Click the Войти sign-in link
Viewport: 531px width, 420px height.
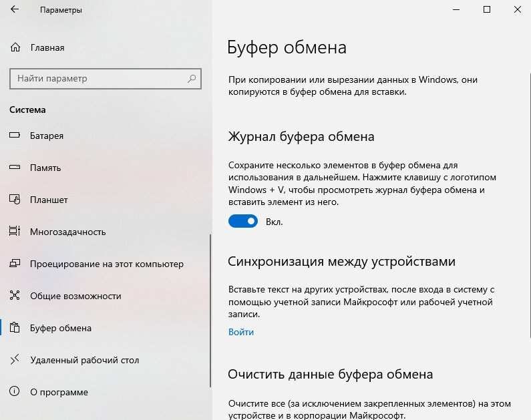coord(240,332)
